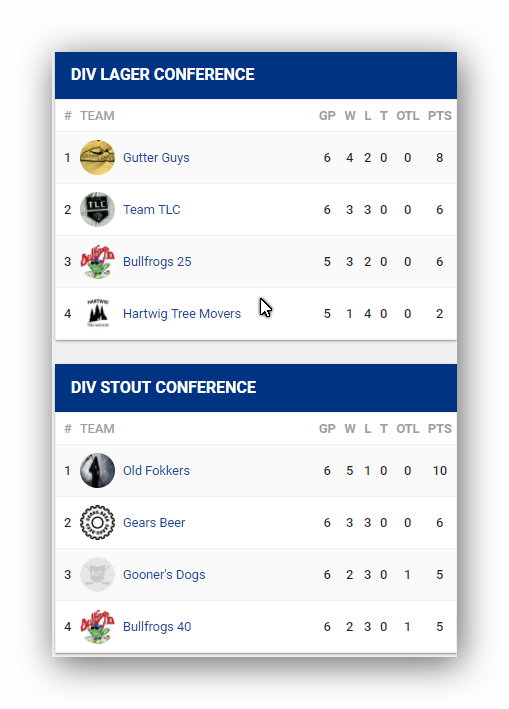The image size is (509, 709).
Task: Select the Old Fokkers team logo
Action: tap(97, 470)
